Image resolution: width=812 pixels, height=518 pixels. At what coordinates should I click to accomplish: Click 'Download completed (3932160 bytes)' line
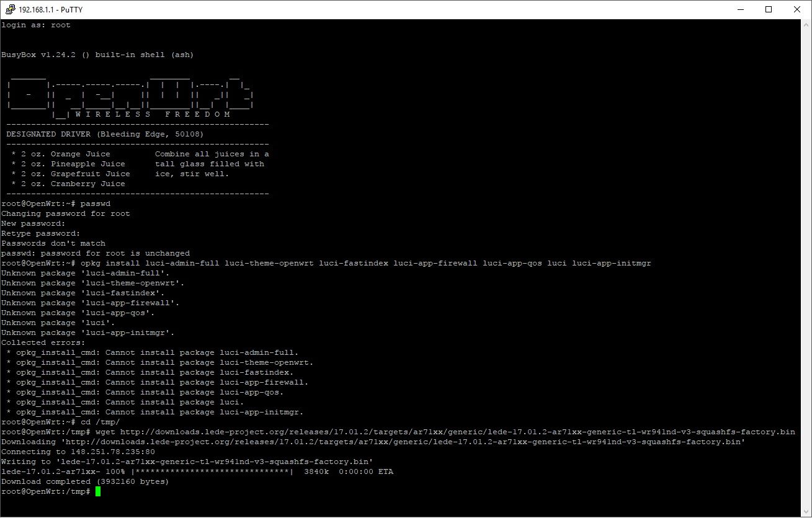coord(86,482)
